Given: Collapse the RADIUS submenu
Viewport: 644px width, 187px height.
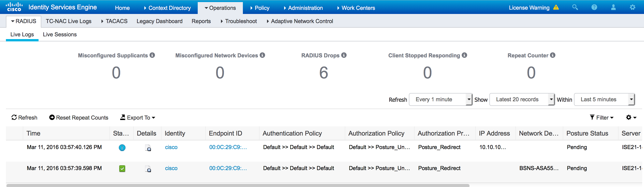Looking at the screenshot, I should point(23,21).
